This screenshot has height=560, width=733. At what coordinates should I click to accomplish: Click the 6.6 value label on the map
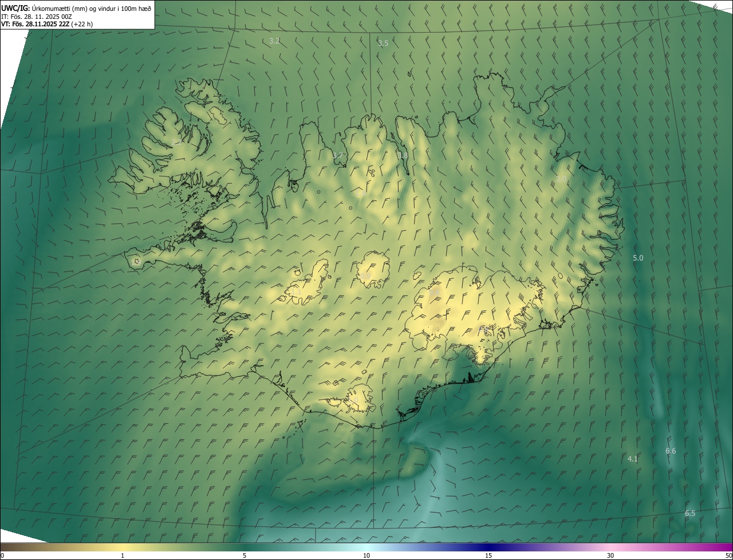click(x=671, y=451)
